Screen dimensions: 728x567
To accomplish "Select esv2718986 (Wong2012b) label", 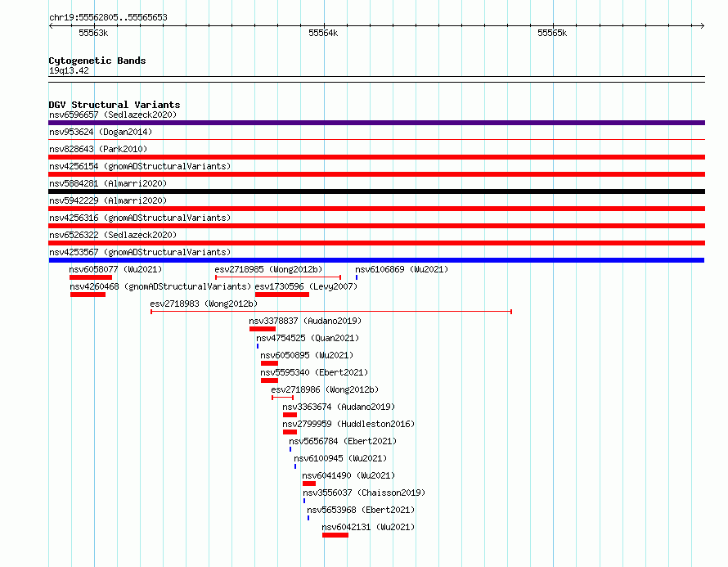I will (x=325, y=389).
